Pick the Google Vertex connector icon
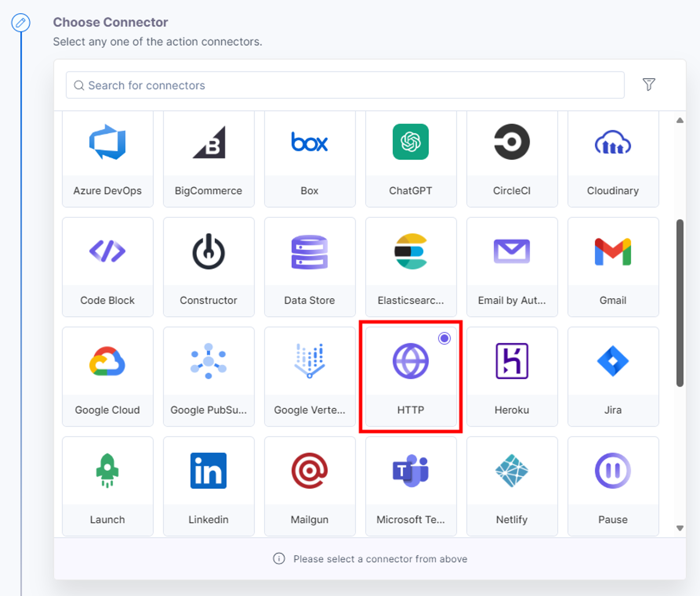Screen dimensions: 700x596 coord(310,361)
